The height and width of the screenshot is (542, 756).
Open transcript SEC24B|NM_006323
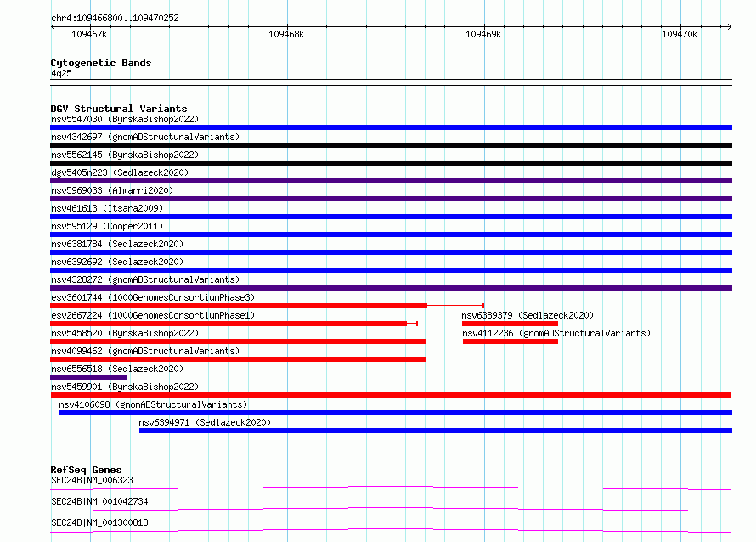pyautogui.click(x=92, y=480)
